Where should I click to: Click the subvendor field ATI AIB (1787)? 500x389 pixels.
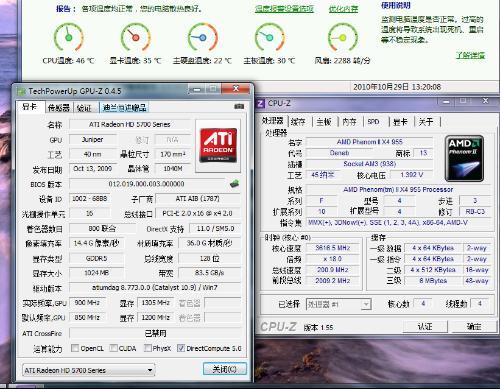click(198, 199)
